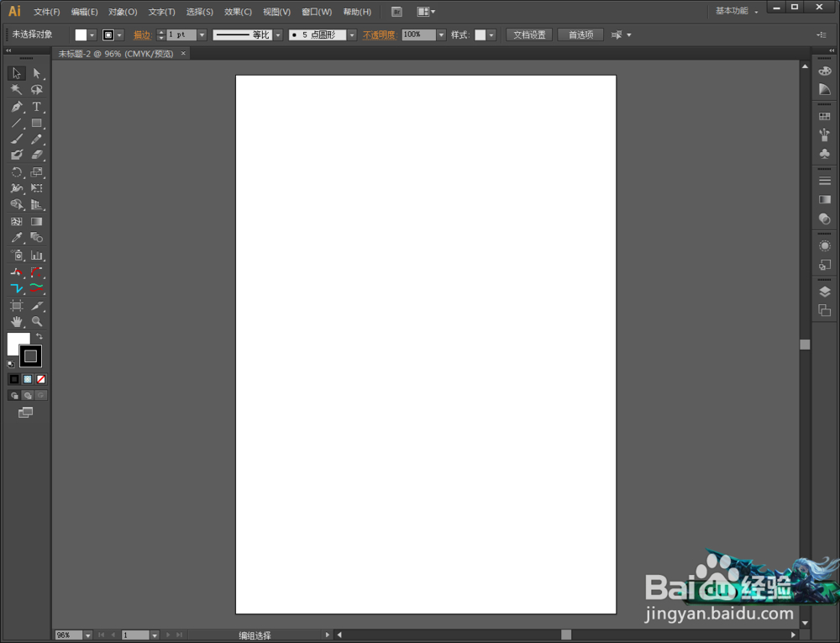The height and width of the screenshot is (643, 840).
Task: Swap fill and stroke colors arrow
Action: pos(39,336)
